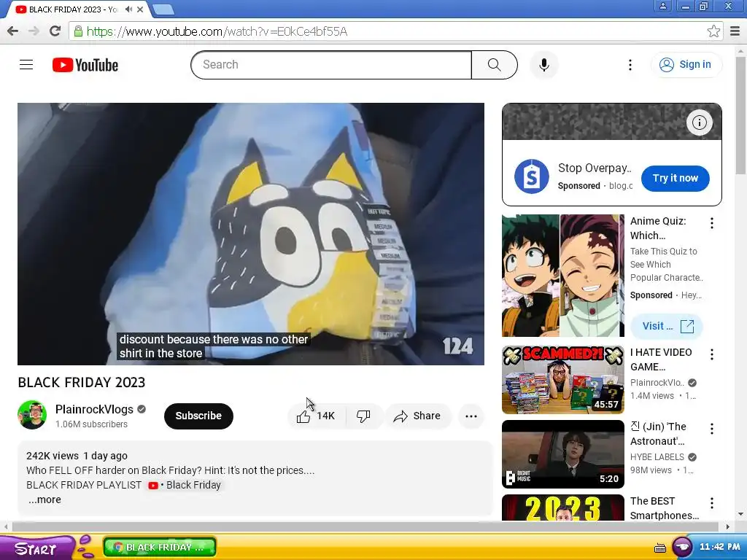Click the I HATE VIDEO GAME title

[661, 359]
